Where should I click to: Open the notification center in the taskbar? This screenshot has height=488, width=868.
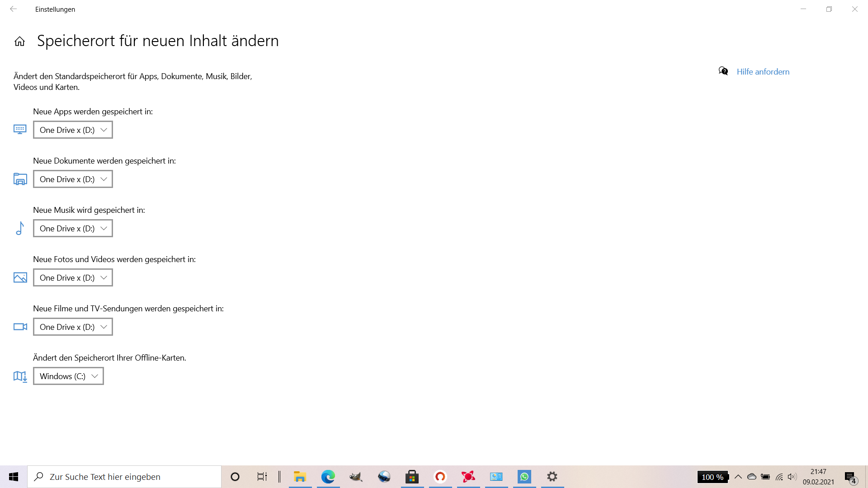coord(850,477)
